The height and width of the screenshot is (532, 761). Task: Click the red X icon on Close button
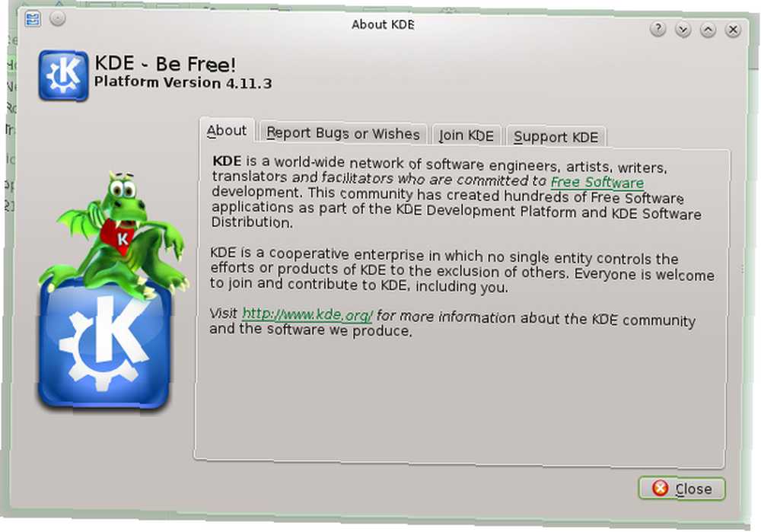(x=660, y=488)
